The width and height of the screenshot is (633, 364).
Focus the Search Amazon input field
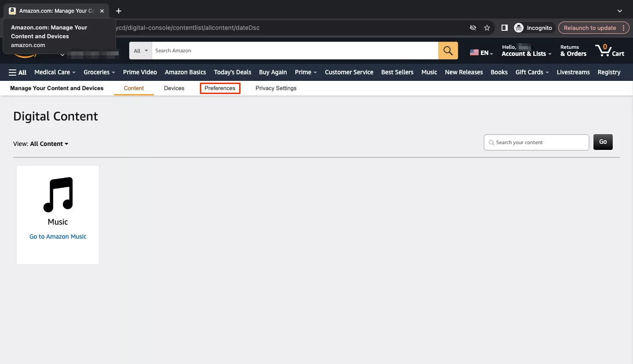tap(295, 51)
